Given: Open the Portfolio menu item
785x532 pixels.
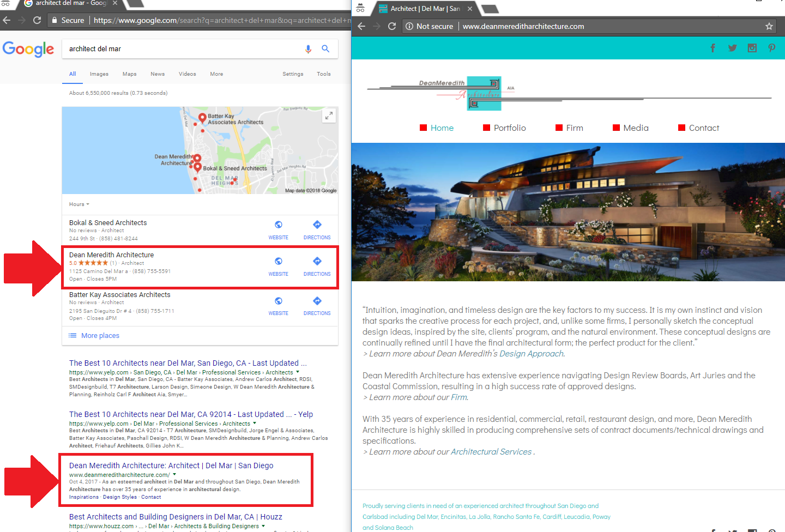Looking at the screenshot, I should pyautogui.click(x=509, y=128).
